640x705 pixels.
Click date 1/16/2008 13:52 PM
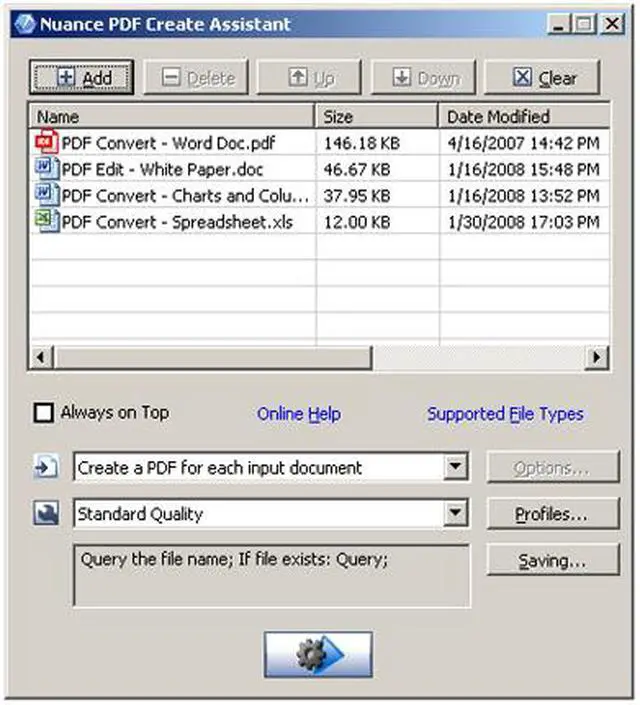tap(524, 196)
